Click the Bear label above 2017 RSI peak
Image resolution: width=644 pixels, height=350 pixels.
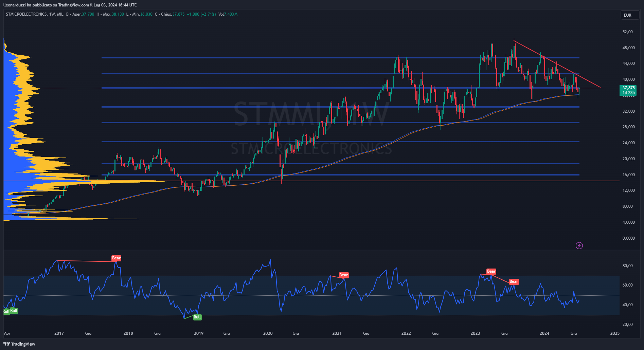click(116, 258)
